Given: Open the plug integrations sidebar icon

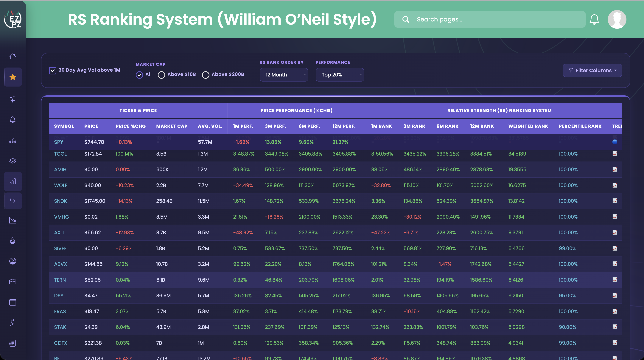Looking at the screenshot, I should pos(13,323).
